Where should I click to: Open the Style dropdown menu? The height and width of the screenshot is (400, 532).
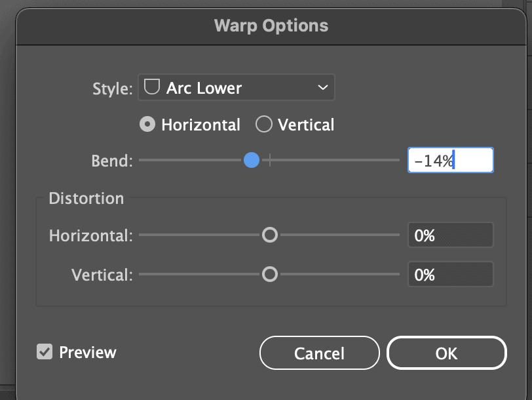click(236, 88)
